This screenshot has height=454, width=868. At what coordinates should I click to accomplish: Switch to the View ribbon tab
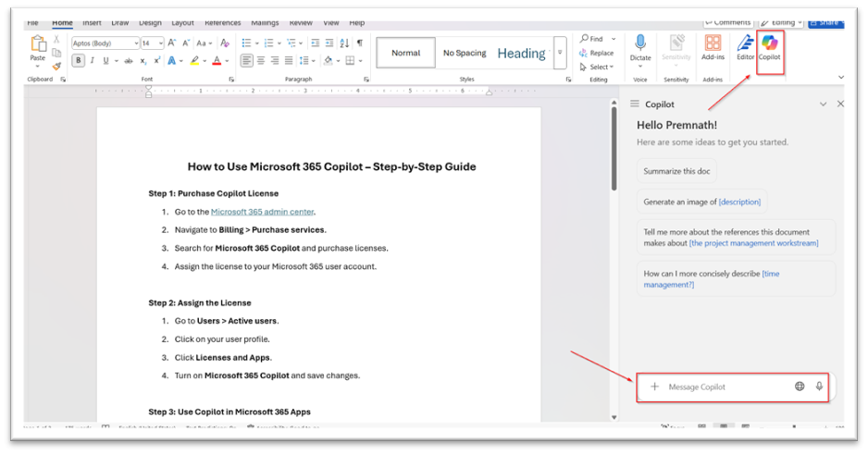331,23
